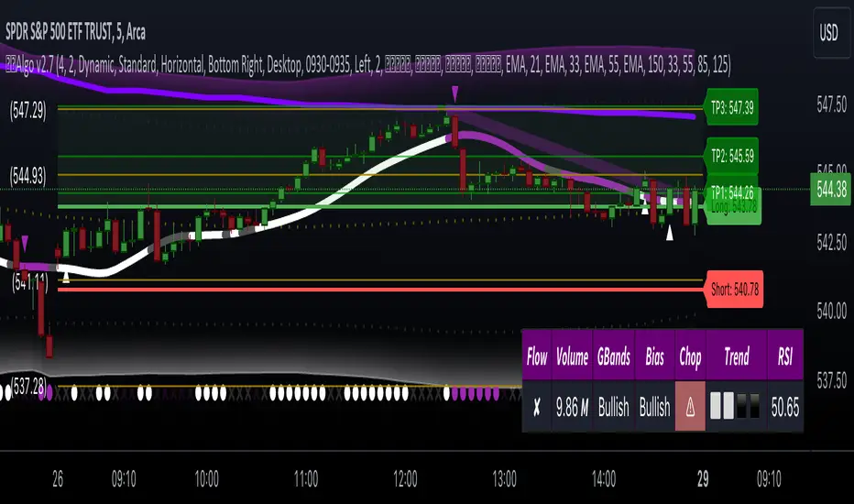Click the 12:00 time axis label
The height and width of the screenshot is (504, 854).
[x=405, y=479]
